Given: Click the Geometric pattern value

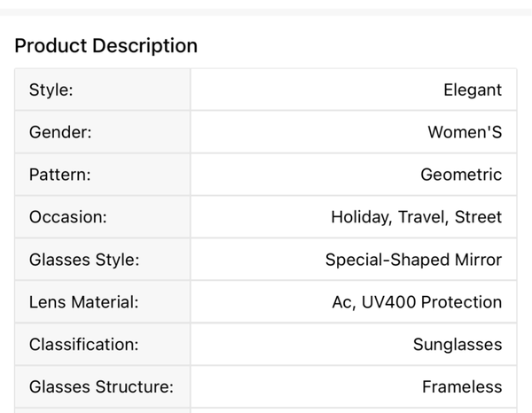Looking at the screenshot, I should [461, 175].
